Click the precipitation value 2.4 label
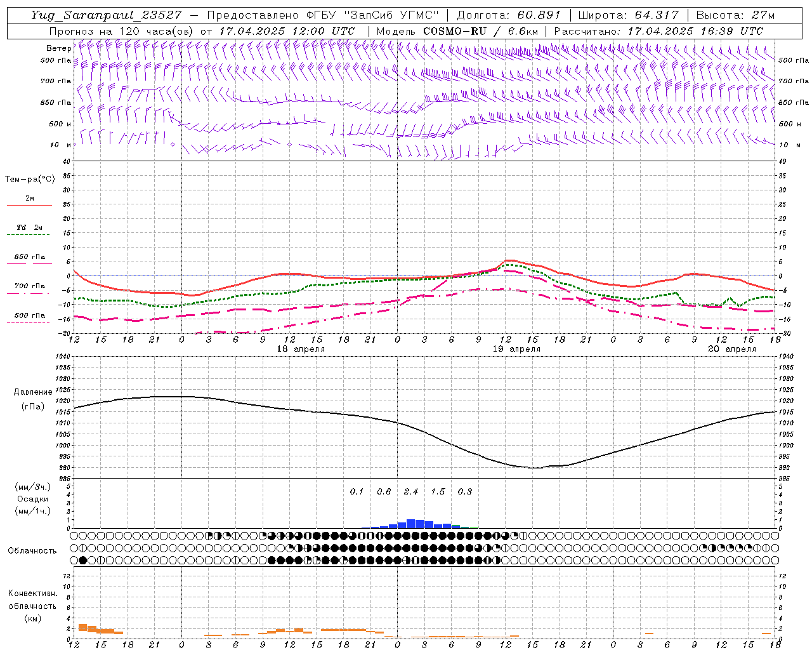Image resolution: width=812 pixels, height=650 pixels. (411, 491)
